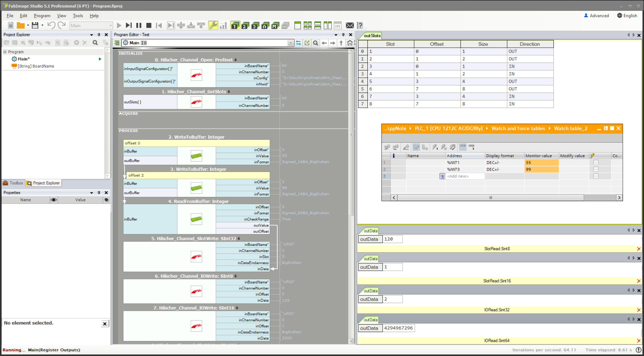The height and width of the screenshot is (356, 644).
Task: Open the dropdown arrow next to Open folder icon
Action: 28,25
